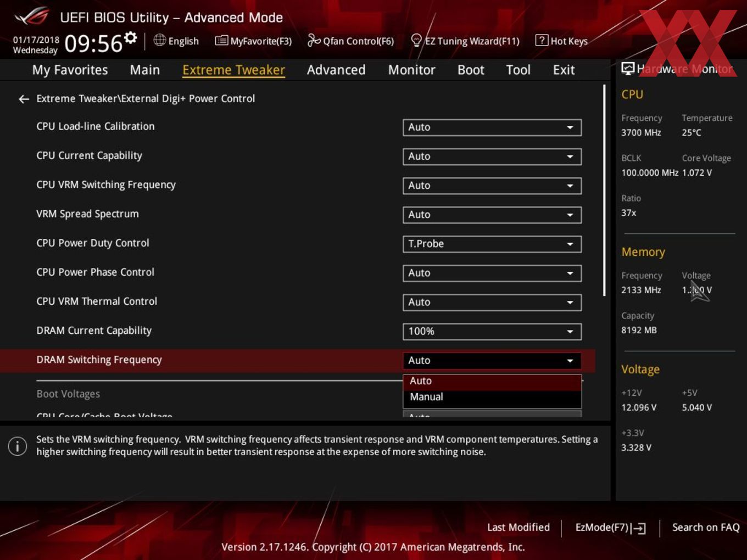Click the settings gear beside the clock
Viewport: 747px width, 560px height.
point(130,37)
